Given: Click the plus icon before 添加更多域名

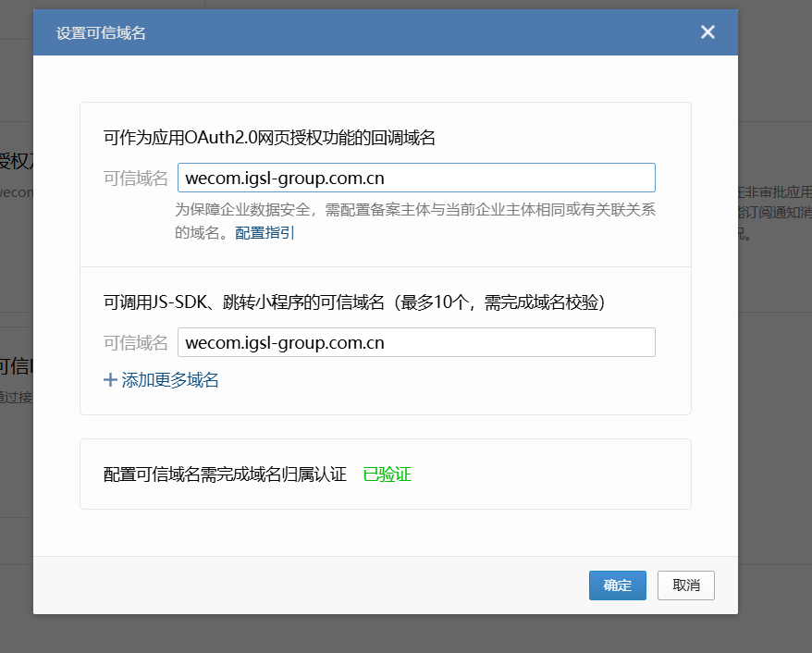Looking at the screenshot, I should pos(110,380).
